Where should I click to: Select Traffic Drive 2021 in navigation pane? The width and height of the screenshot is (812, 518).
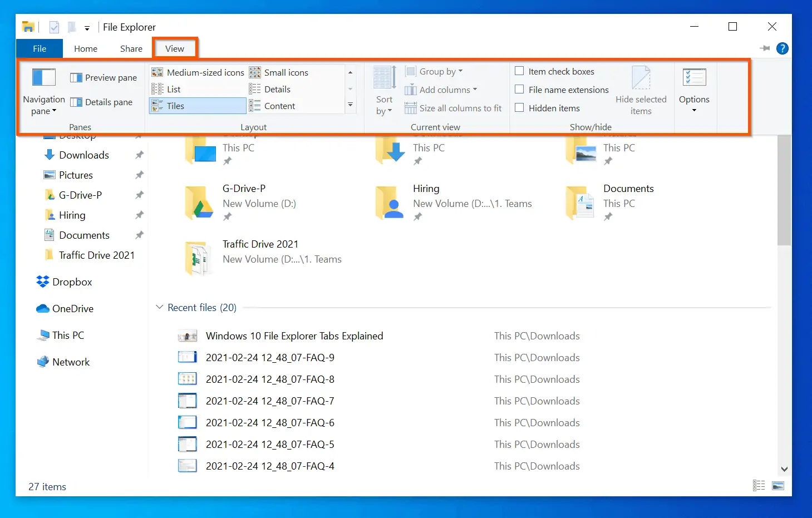coord(96,255)
